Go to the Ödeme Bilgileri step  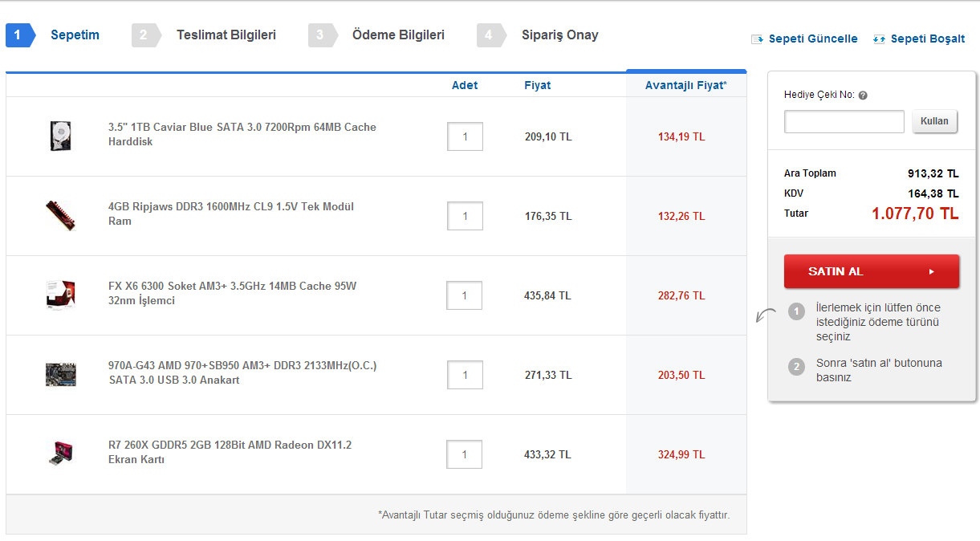point(398,35)
